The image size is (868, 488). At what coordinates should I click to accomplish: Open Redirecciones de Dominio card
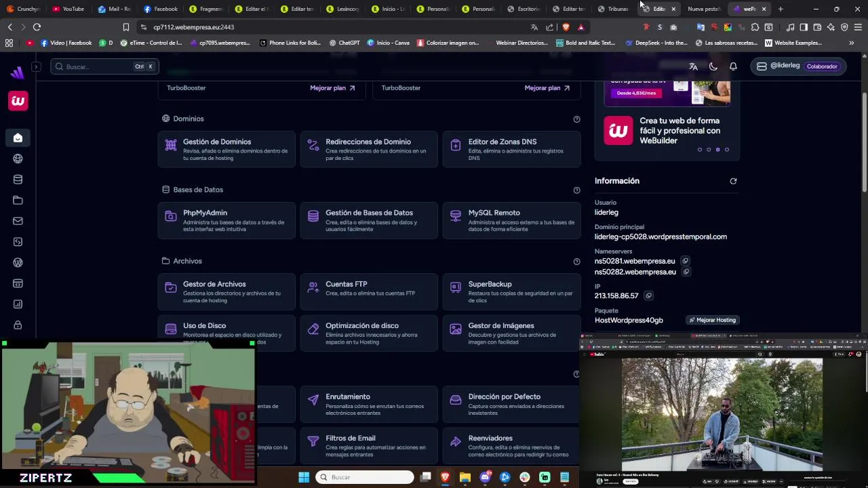click(369, 149)
